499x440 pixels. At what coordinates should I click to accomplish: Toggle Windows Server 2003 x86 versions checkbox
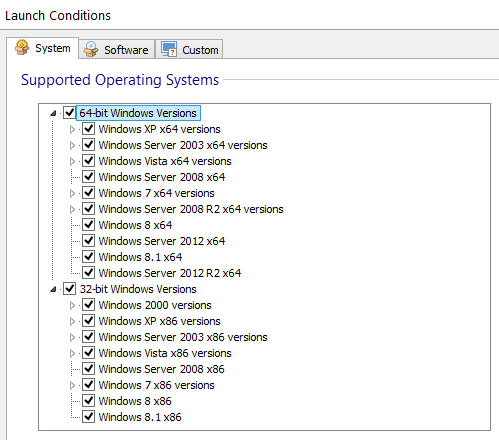[x=89, y=337]
